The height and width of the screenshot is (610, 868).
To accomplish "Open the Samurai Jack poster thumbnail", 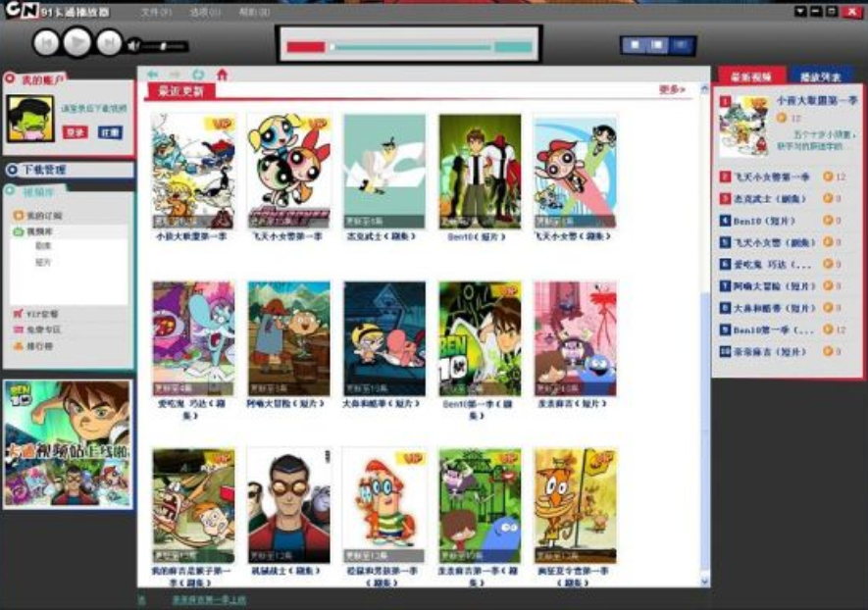I will pyautogui.click(x=384, y=171).
